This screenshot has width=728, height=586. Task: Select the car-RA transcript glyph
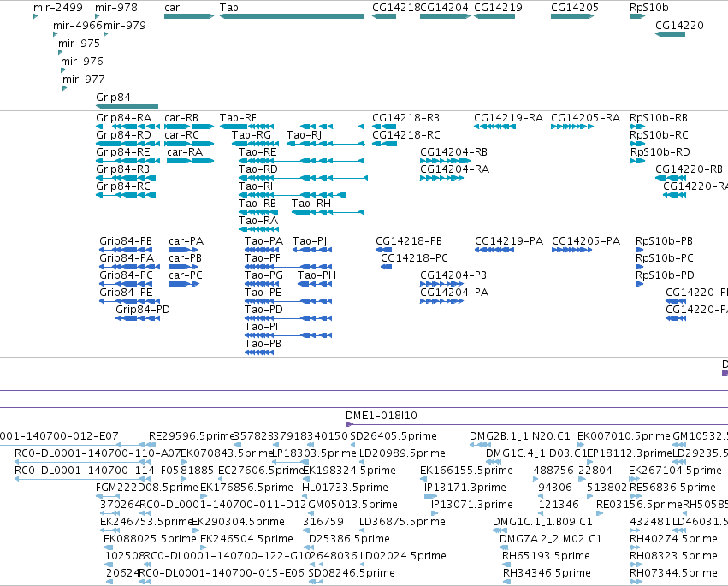191,161
